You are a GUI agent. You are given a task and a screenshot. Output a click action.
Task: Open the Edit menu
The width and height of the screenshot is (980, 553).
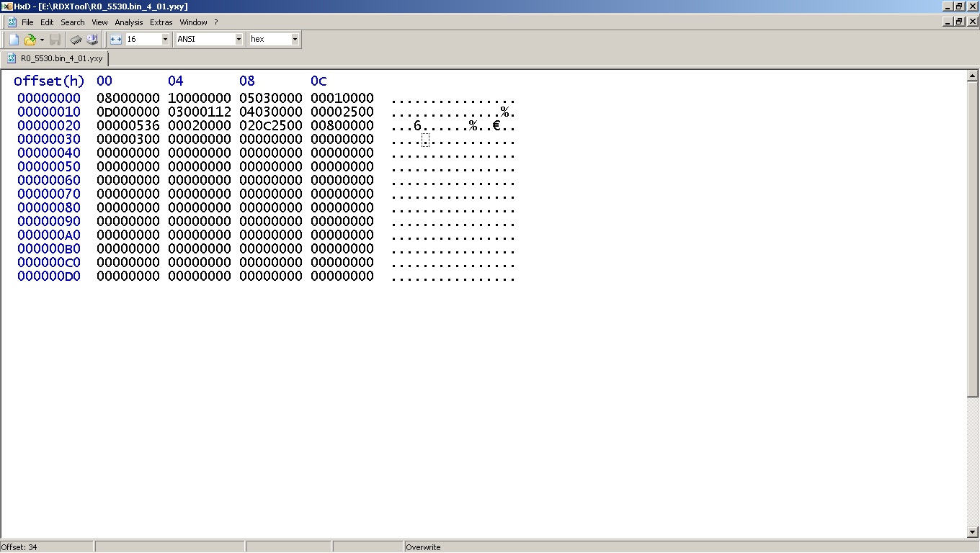(47, 22)
